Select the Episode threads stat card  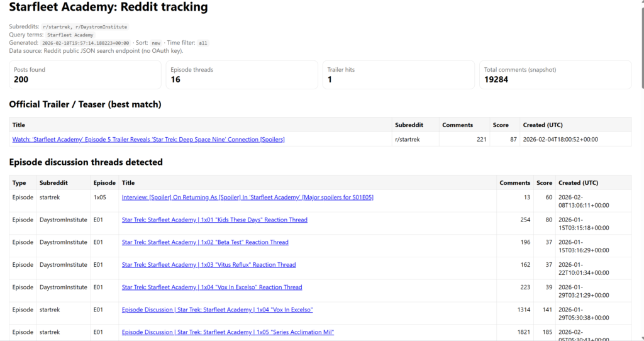tap(242, 75)
